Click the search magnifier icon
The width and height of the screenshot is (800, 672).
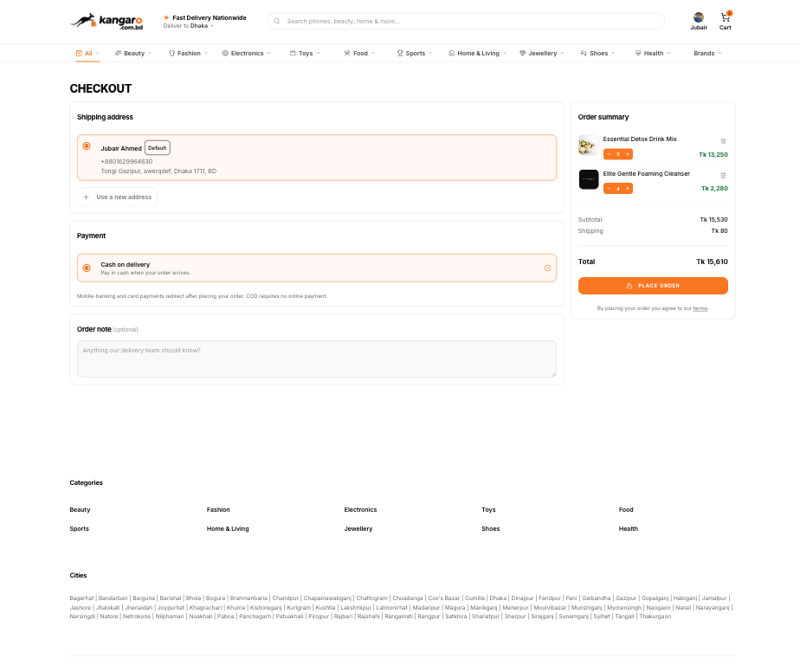click(x=277, y=22)
